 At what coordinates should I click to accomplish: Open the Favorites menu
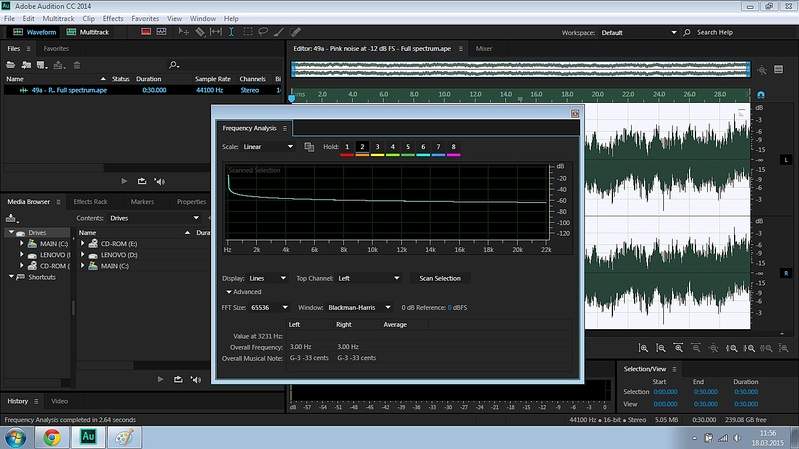(145, 18)
